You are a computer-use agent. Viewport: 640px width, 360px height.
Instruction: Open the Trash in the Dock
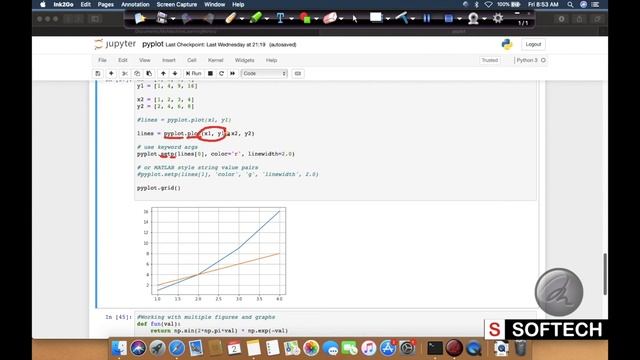(520, 348)
